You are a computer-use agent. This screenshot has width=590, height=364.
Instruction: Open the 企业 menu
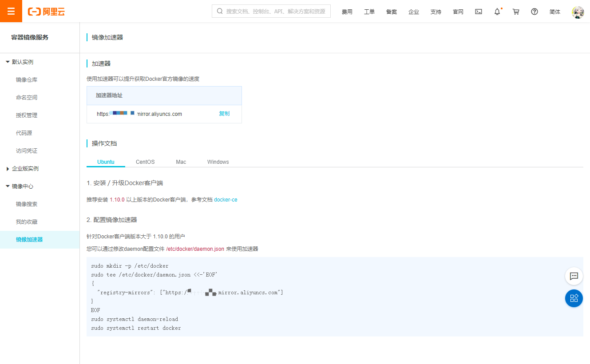click(414, 12)
